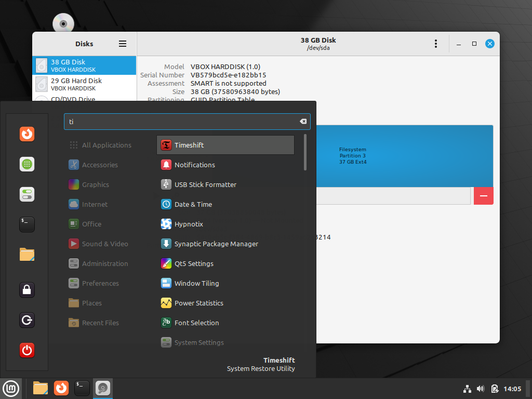Select the Graphics category

coord(108,184)
